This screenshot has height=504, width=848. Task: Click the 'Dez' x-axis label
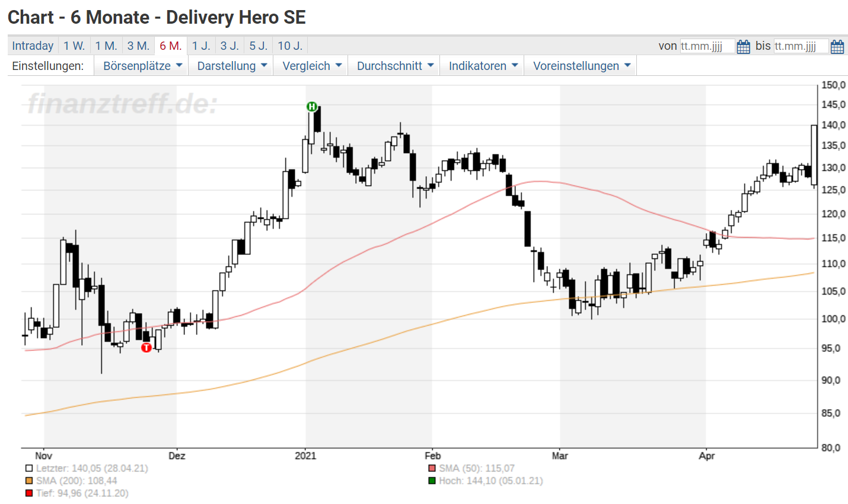(177, 456)
